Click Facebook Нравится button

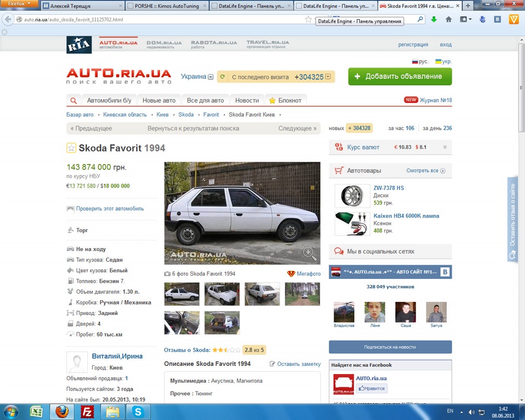(372, 388)
